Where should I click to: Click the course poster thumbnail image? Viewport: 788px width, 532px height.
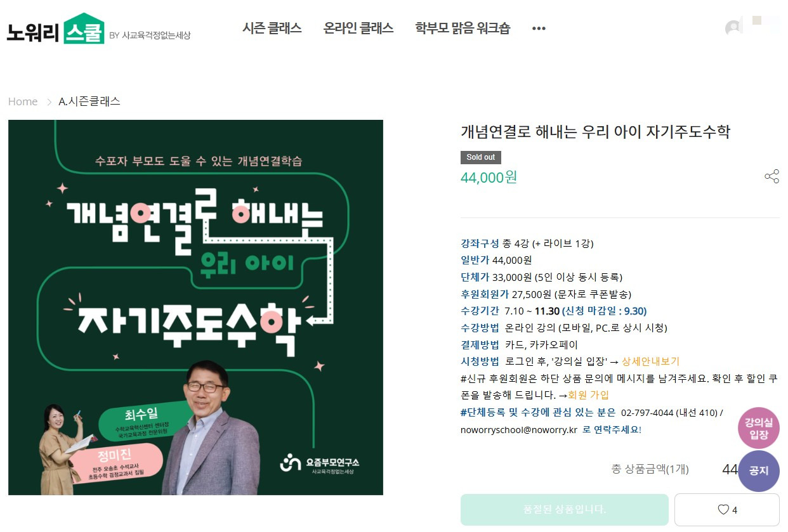[195, 308]
